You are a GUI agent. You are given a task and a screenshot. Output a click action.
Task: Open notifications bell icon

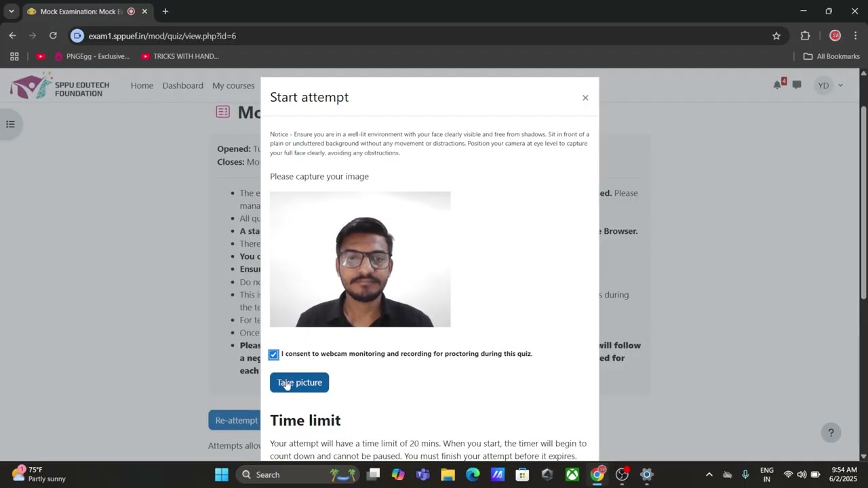click(777, 85)
